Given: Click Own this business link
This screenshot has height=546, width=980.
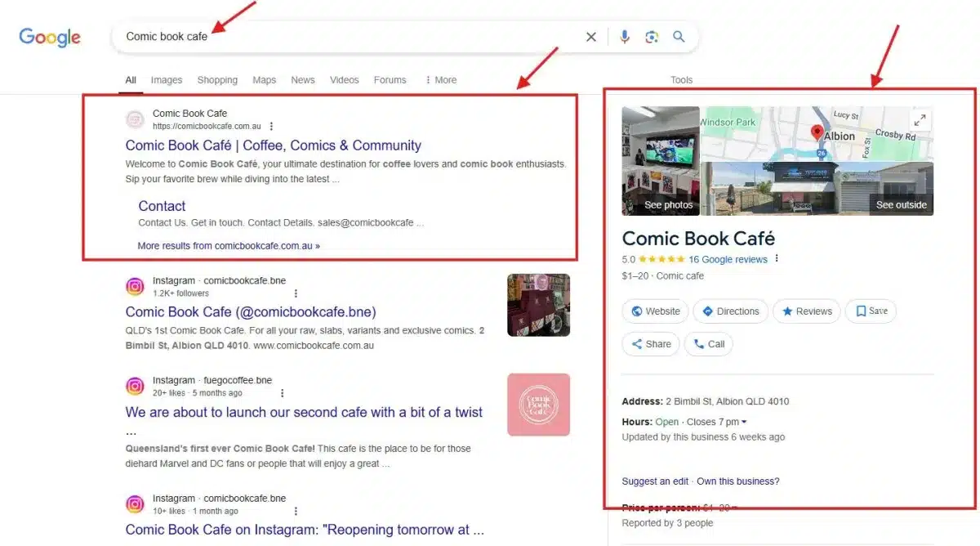Looking at the screenshot, I should click(738, 481).
